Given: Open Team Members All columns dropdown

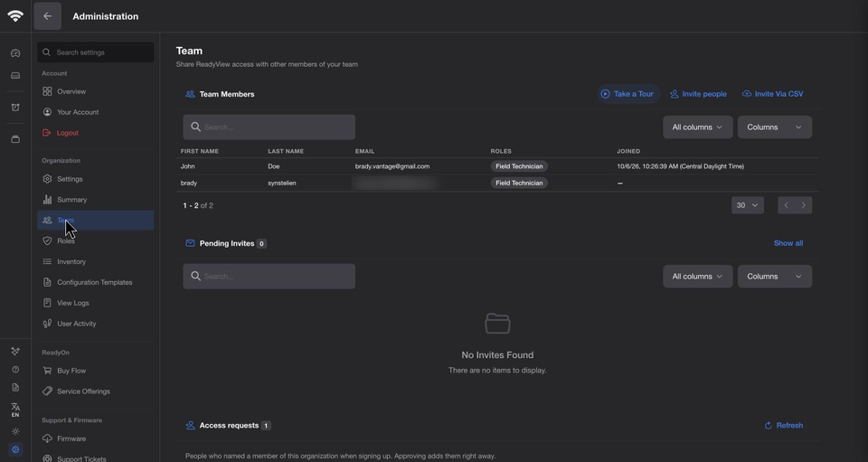Looking at the screenshot, I should click(x=697, y=127).
